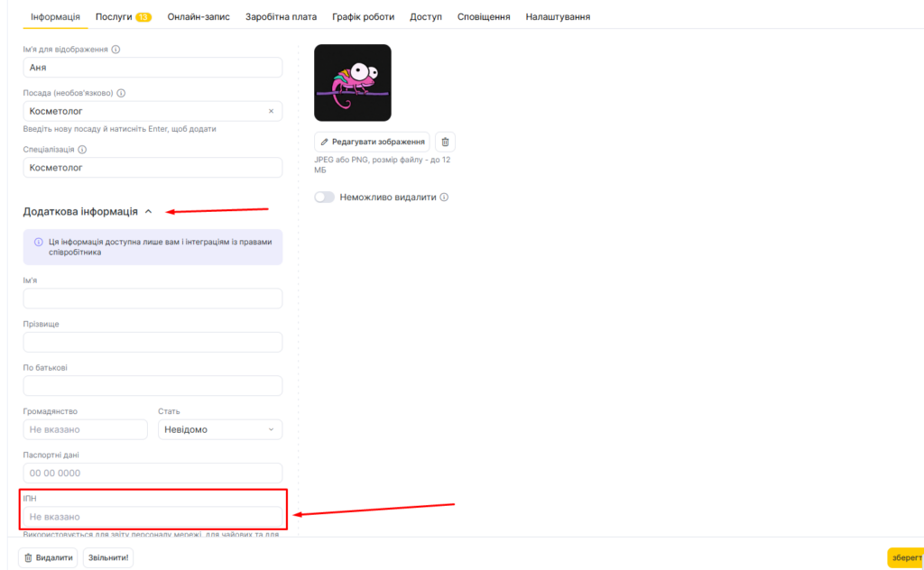
Task: Switch to the Послуги tab
Action: point(123,16)
